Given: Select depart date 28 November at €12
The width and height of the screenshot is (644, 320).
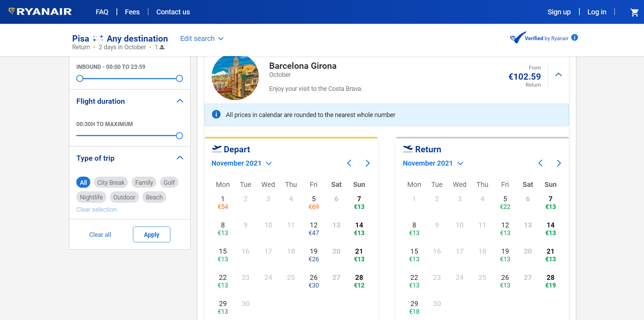Looking at the screenshot, I should click(359, 281).
